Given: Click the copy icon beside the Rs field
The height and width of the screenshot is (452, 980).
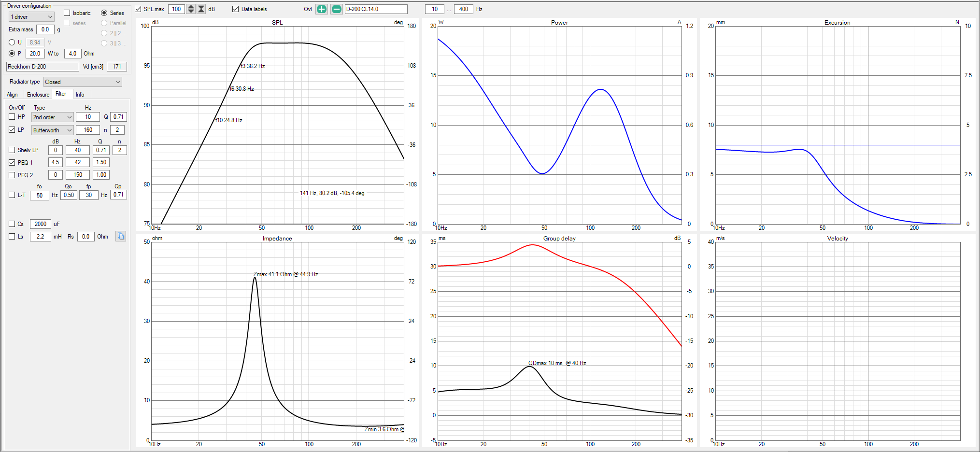Looking at the screenshot, I should click(121, 236).
